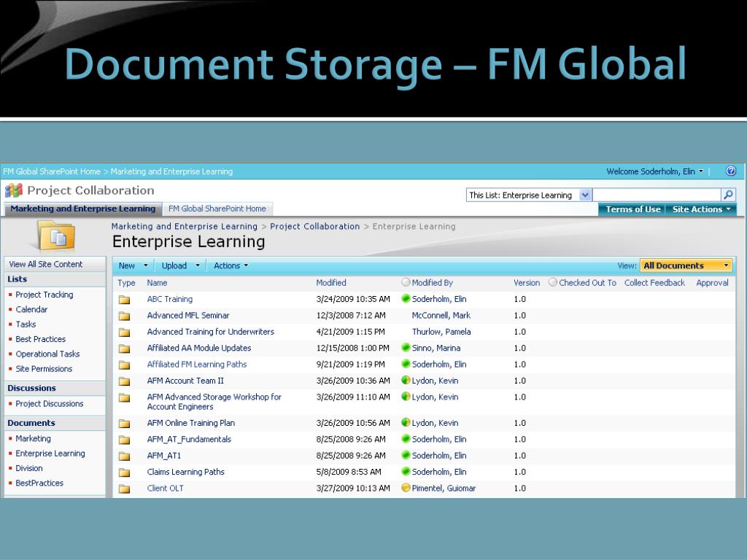Open the Advanced MFL Seminar folder icon
The width and height of the screenshot is (747, 560).
click(x=124, y=316)
